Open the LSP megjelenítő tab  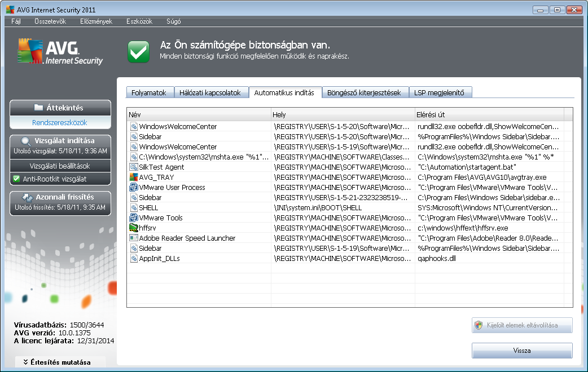coord(440,92)
